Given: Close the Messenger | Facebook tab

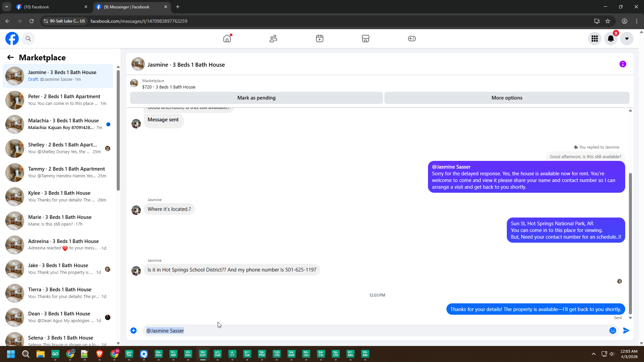Looking at the screenshot, I should tap(166, 7).
